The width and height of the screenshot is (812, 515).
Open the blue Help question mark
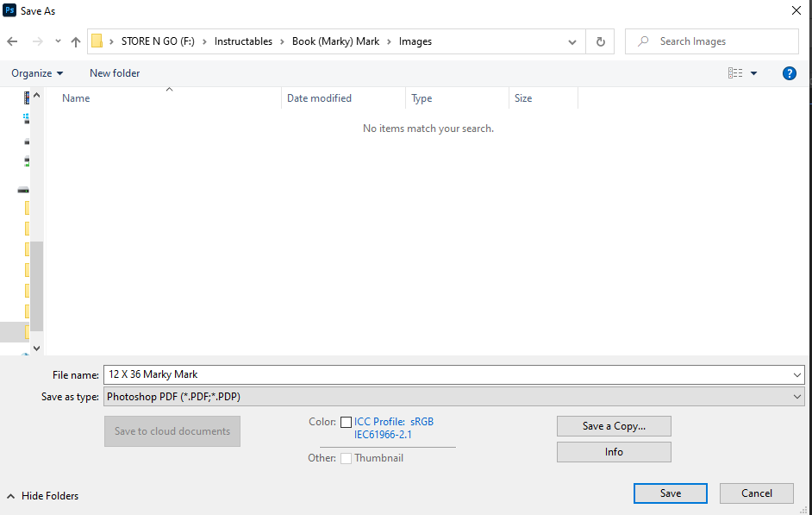pyautogui.click(x=790, y=73)
